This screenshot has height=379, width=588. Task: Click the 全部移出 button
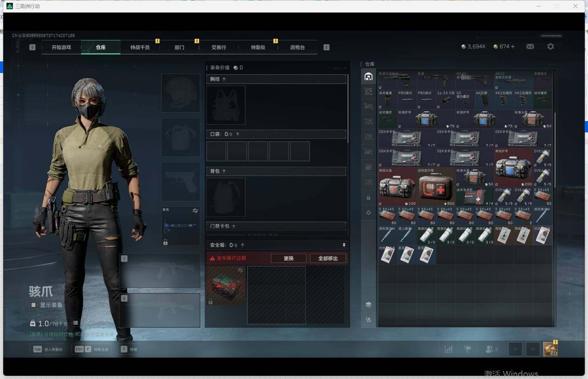[x=328, y=258]
